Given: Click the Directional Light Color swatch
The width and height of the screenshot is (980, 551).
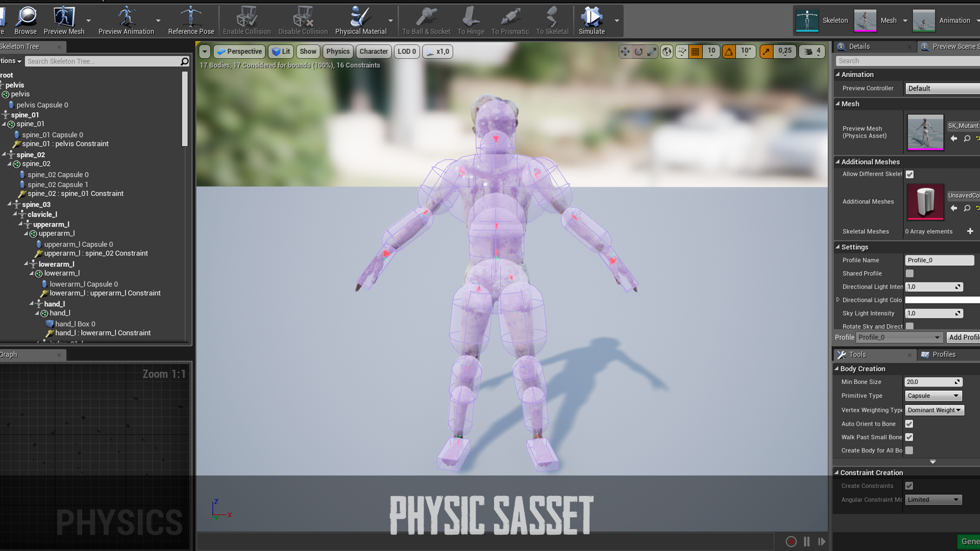Looking at the screenshot, I should (942, 300).
